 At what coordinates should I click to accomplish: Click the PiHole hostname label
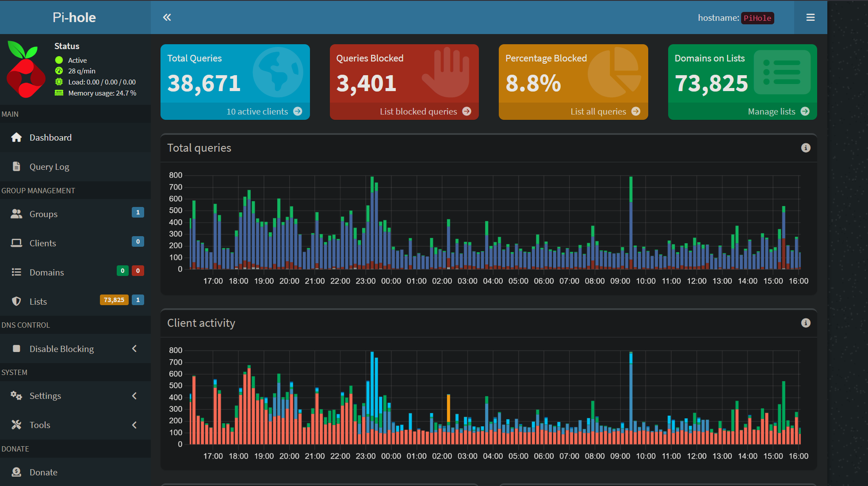(757, 18)
